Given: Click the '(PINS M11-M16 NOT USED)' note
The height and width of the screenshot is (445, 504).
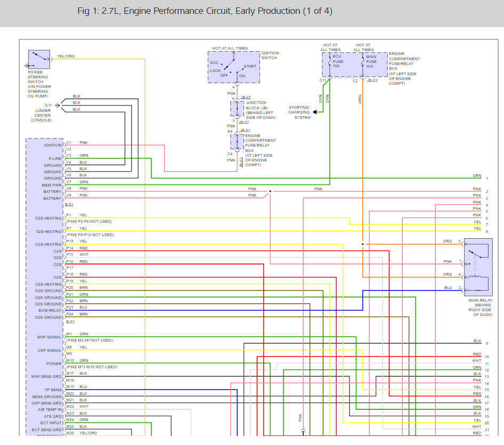Looking at the screenshot, I should coord(92,367).
